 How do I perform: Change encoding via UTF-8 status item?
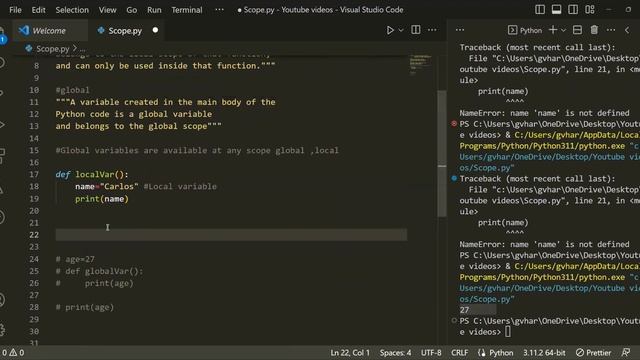(431, 353)
